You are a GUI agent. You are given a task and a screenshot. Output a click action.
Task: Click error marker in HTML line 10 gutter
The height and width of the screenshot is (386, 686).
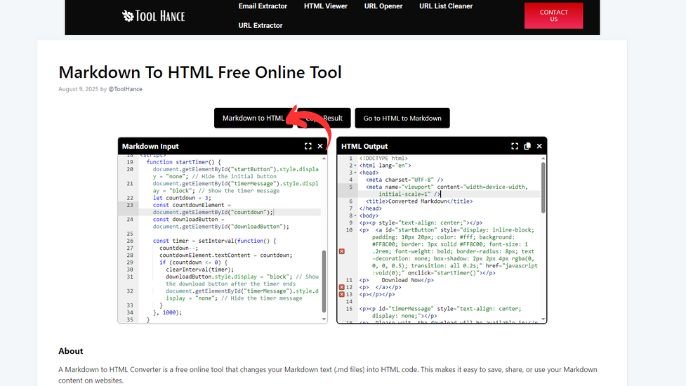coord(342,251)
